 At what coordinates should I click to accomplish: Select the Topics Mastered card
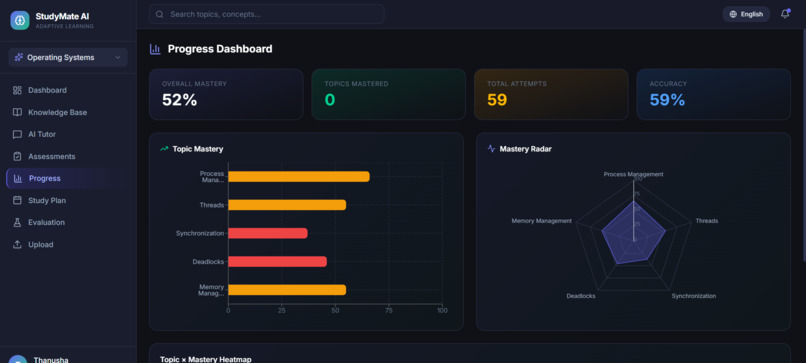pos(389,94)
